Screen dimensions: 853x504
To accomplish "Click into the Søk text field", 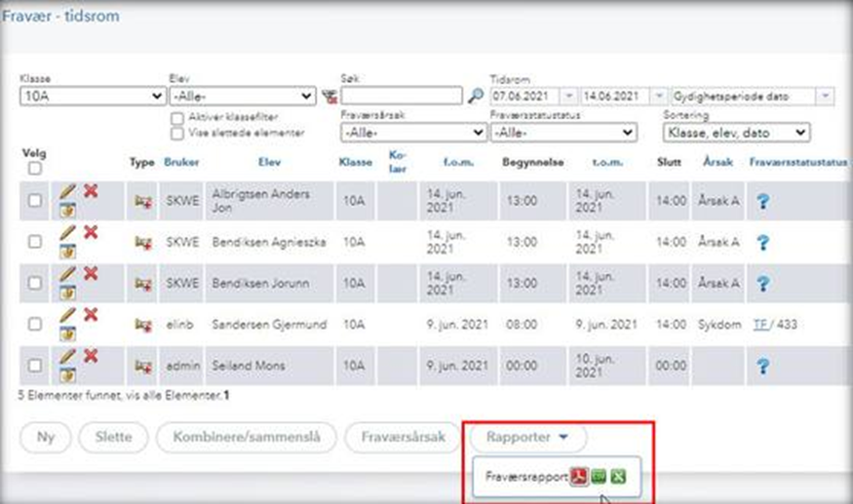I will [401, 97].
